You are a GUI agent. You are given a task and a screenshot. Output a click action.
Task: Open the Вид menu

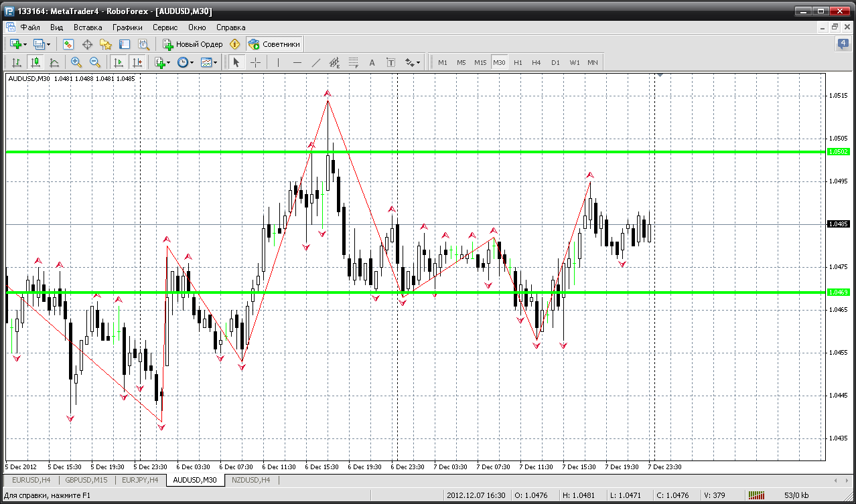pyautogui.click(x=57, y=27)
